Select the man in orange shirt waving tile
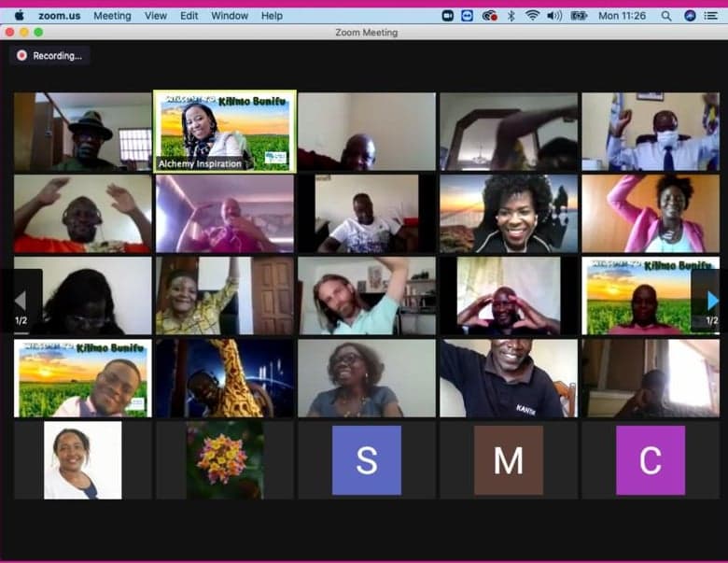Image resolution: width=728 pixels, height=563 pixels. pos(83,214)
